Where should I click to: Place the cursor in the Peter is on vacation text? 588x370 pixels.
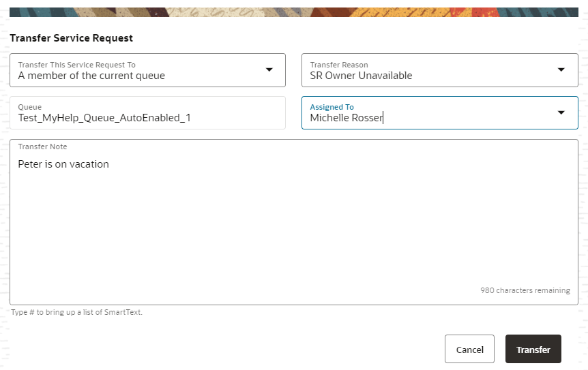[x=63, y=164]
